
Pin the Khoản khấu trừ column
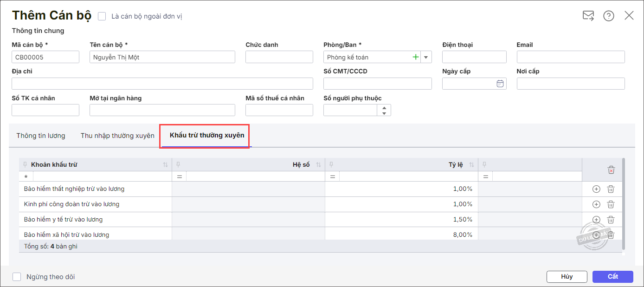26,165
